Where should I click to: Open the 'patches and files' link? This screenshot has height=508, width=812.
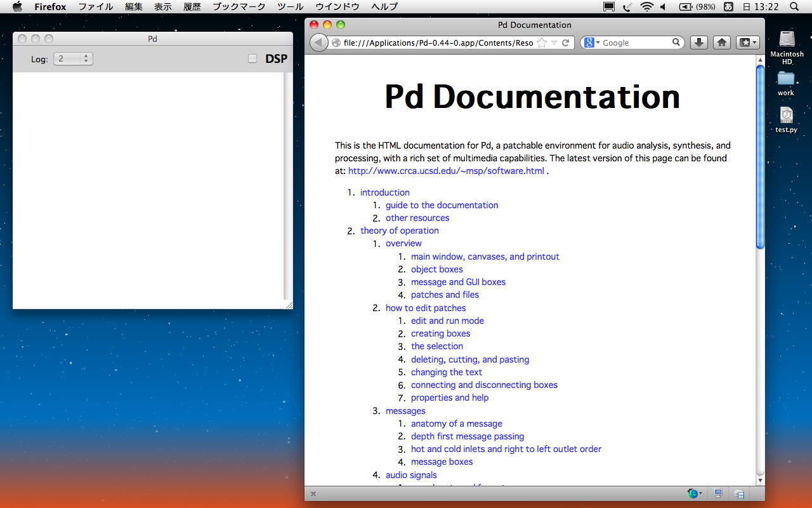pos(445,295)
